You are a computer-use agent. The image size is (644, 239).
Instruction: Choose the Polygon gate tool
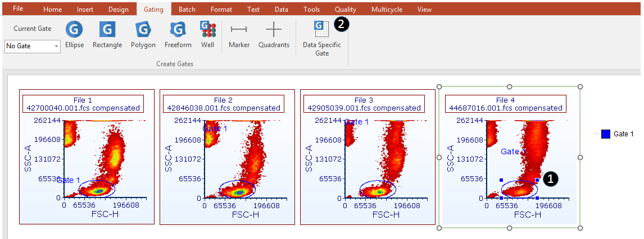point(143,35)
